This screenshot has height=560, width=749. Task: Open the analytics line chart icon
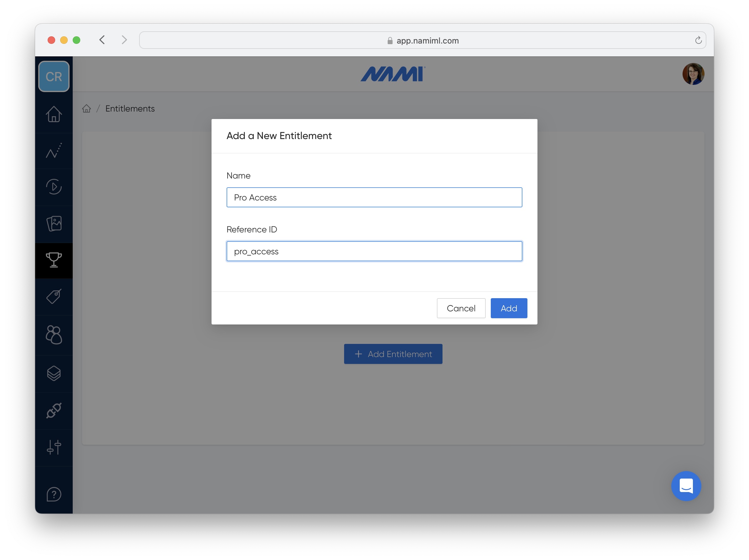pos(54,151)
